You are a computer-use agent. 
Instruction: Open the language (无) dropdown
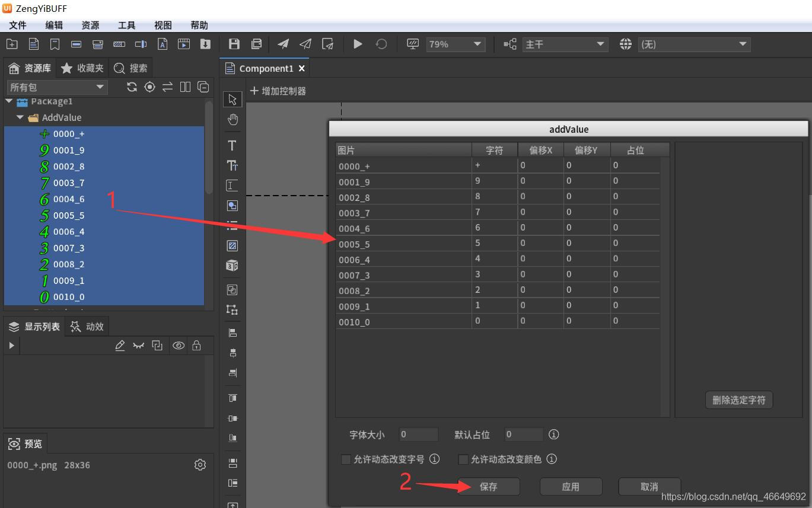694,44
